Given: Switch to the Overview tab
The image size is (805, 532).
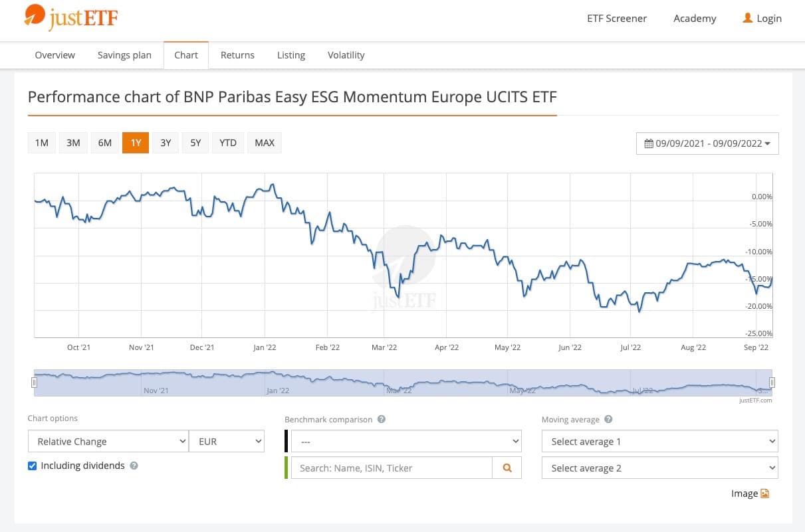Looking at the screenshot, I should (55, 55).
